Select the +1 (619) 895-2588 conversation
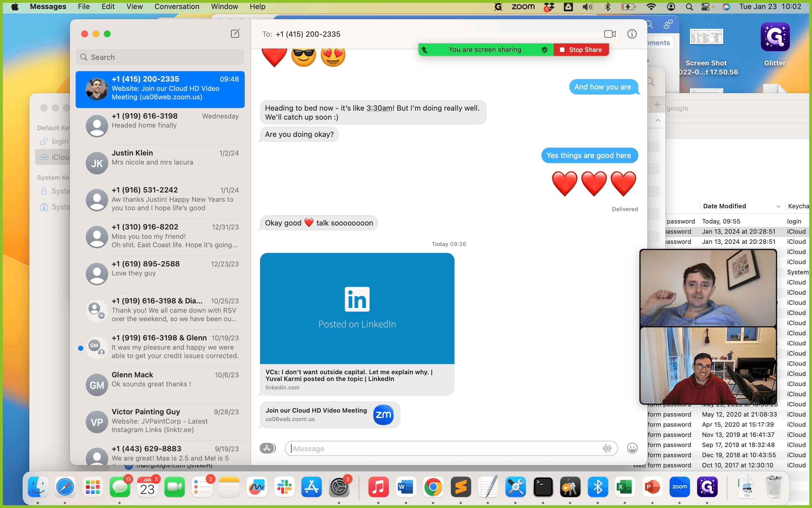 click(x=160, y=274)
